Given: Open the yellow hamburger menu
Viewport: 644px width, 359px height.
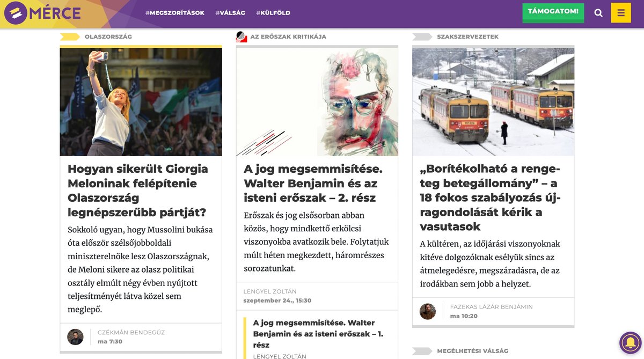Looking at the screenshot, I should click(x=621, y=13).
